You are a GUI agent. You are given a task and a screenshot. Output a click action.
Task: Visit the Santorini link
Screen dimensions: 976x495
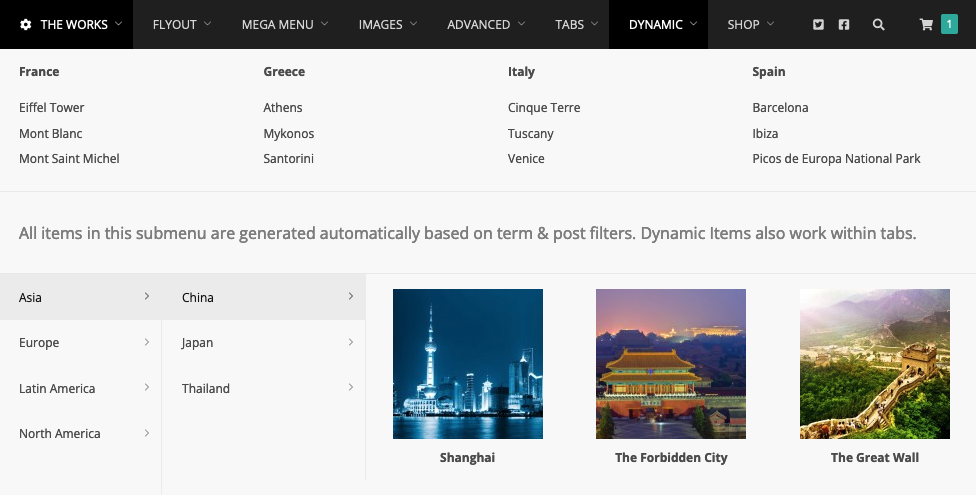coord(289,159)
